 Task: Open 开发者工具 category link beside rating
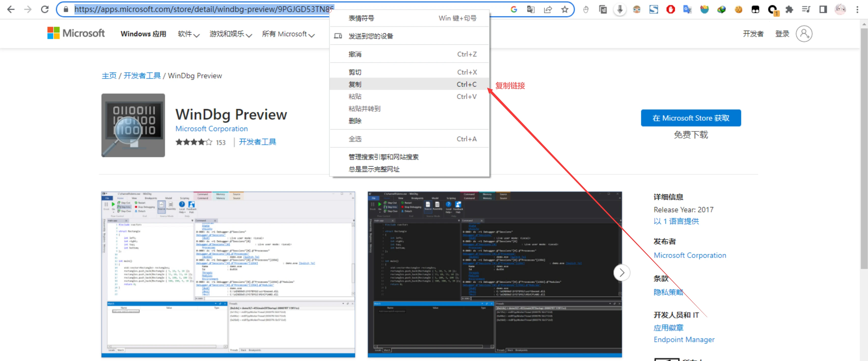pyautogui.click(x=257, y=142)
